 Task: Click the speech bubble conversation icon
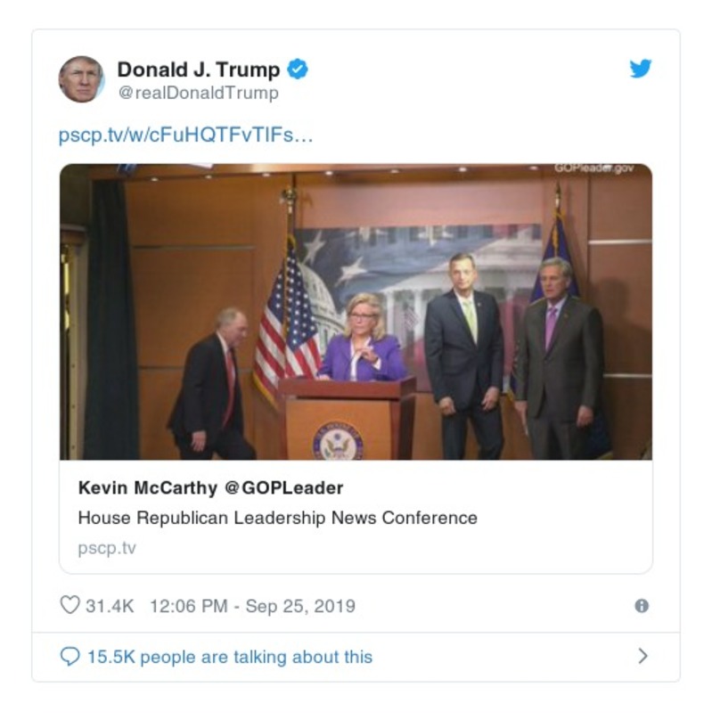pyautogui.click(x=71, y=654)
